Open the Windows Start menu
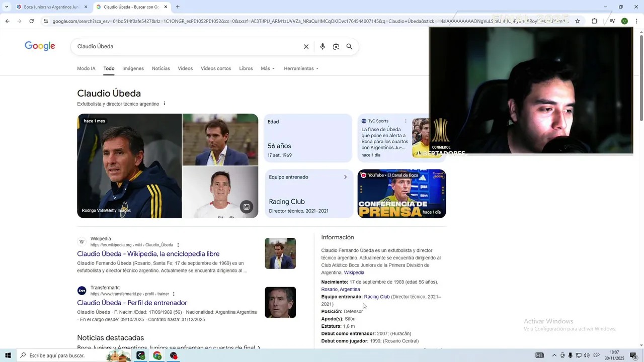 click(x=8, y=355)
